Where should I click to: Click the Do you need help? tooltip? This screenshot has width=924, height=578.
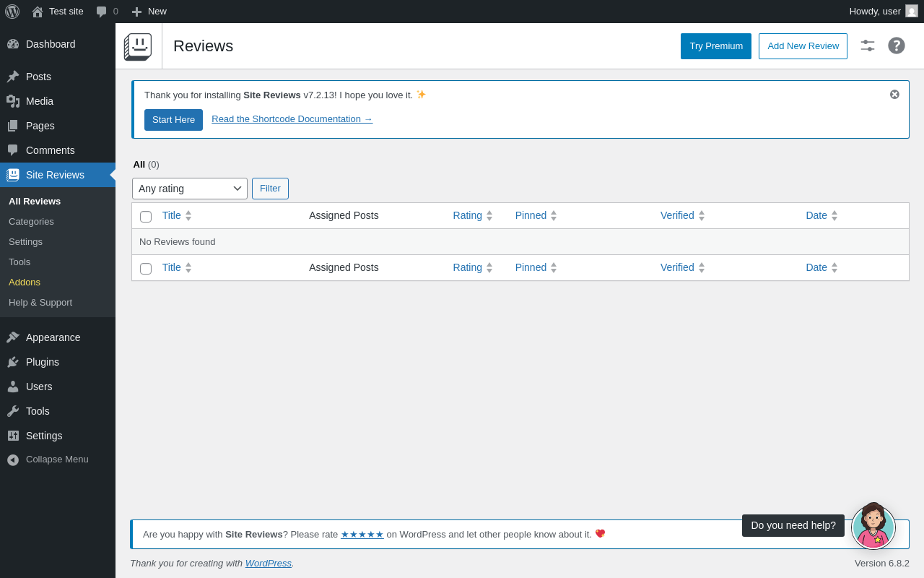coord(793,525)
